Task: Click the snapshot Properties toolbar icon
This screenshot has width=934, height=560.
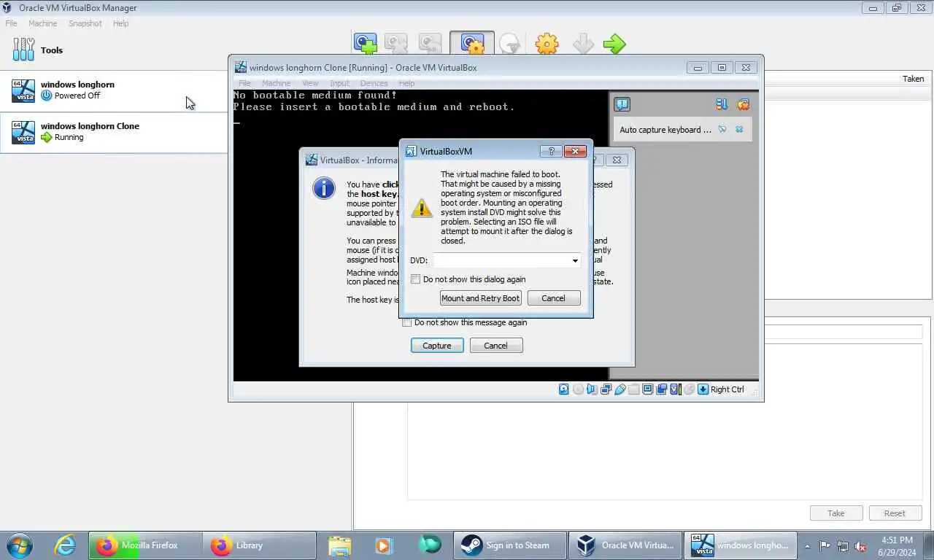Action: tap(471, 44)
